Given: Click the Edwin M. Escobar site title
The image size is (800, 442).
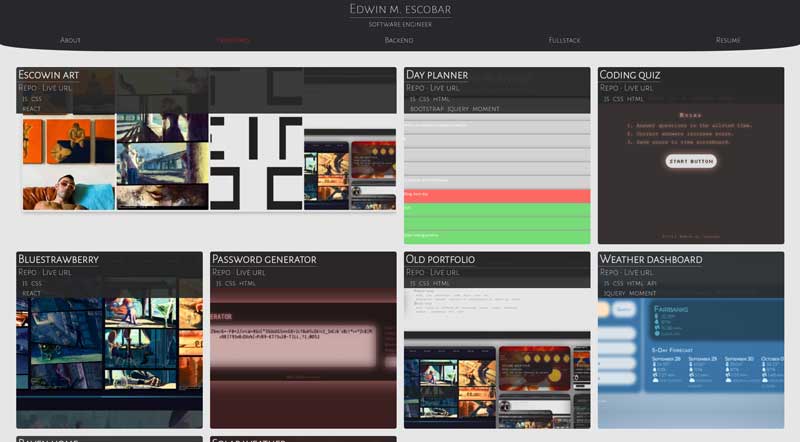Looking at the screenshot, I should pyautogui.click(x=400, y=9).
